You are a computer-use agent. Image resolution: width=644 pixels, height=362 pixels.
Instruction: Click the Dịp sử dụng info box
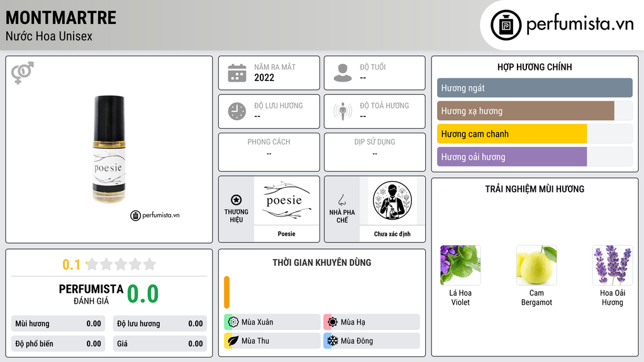pyautogui.click(x=375, y=152)
